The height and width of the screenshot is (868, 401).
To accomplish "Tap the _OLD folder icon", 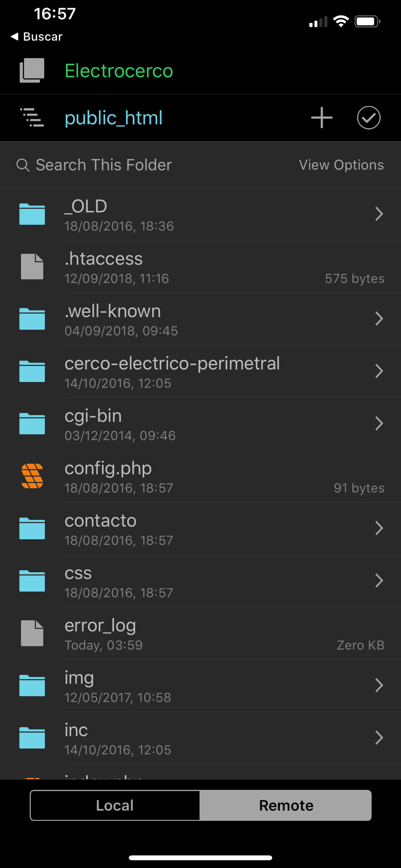I will pyautogui.click(x=32, y=214).
